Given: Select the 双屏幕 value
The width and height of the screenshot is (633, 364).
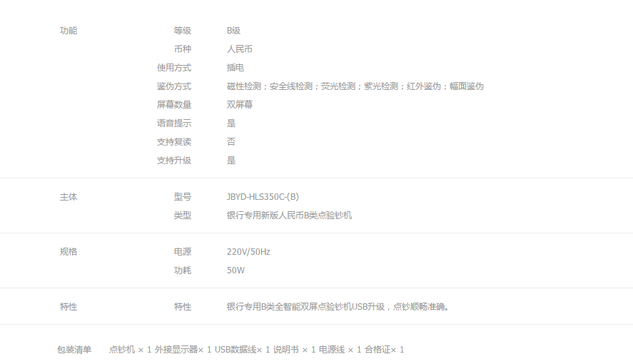Looking at the screenshot, I should pyautogui.click(x=239, y=105).
